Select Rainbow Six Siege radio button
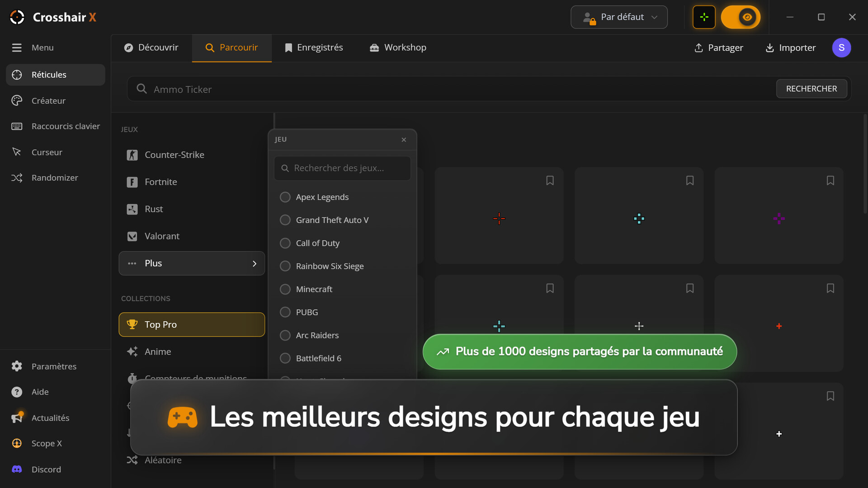The height and width of the screenshot is (488, 868). point(285,266)
